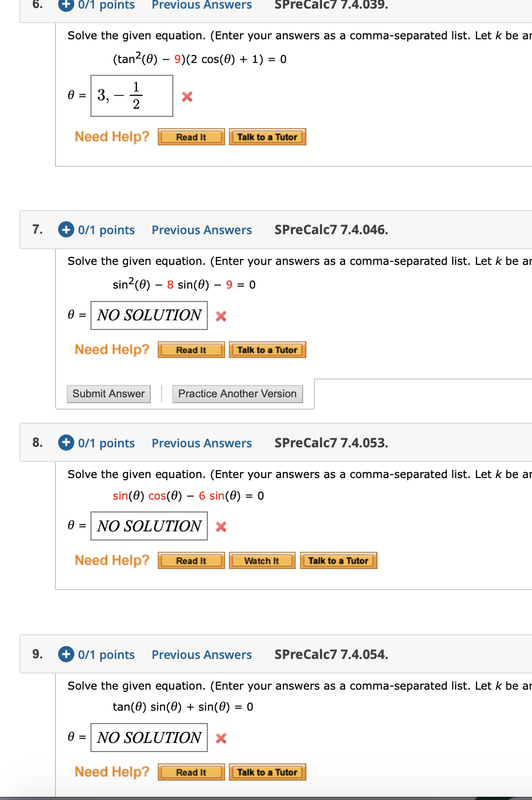The height and width of the screenshot is (800, 532).
Task: Click the NO SOLUTION answer field in question 8
Action: [149, 526]
